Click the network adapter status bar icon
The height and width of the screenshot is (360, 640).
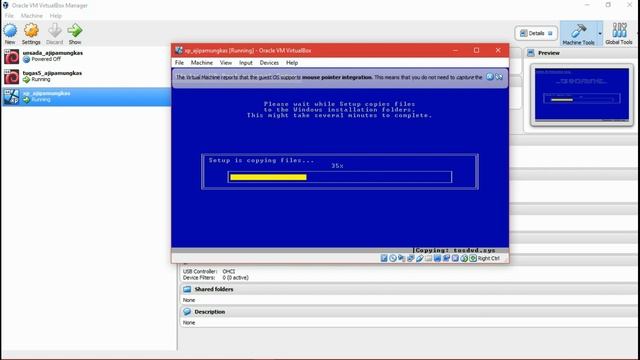tap(411, 258)
